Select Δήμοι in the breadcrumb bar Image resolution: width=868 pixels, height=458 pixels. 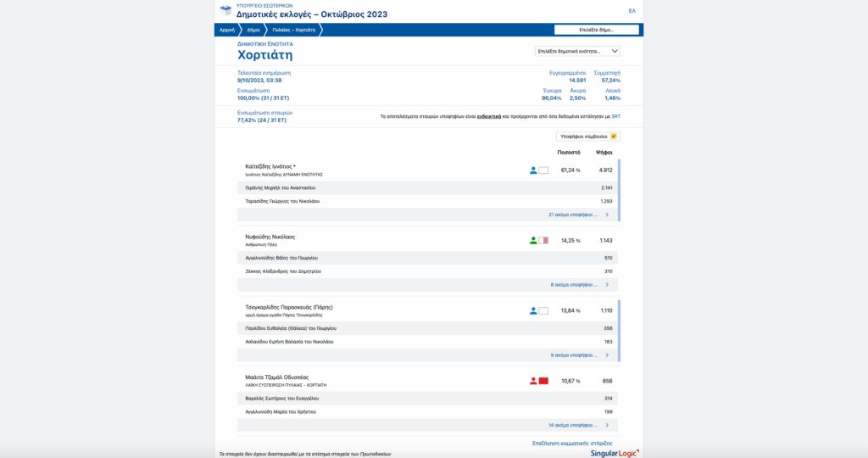click(253, 30)
